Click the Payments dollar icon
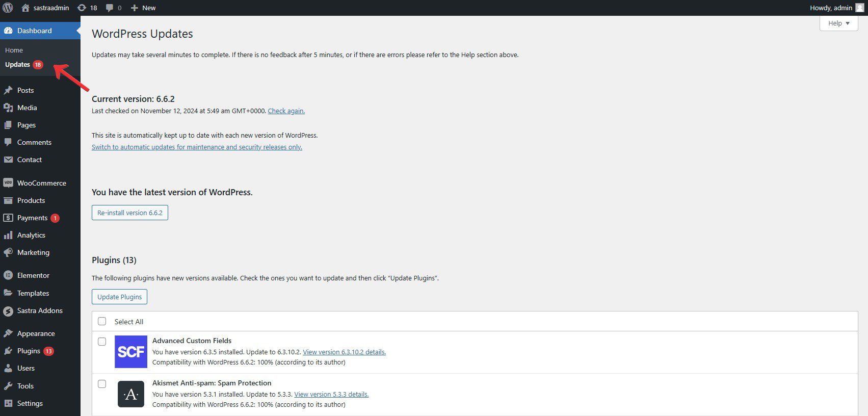 [8, 218]
